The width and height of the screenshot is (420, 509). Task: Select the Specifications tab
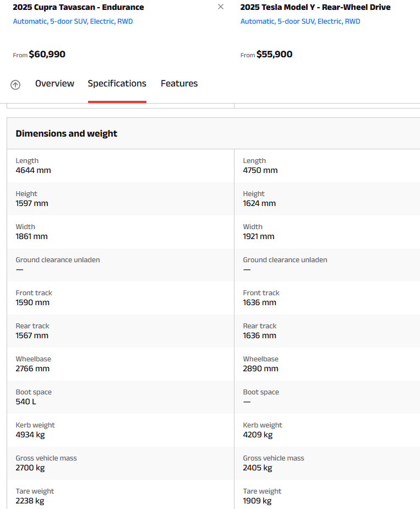117,83
